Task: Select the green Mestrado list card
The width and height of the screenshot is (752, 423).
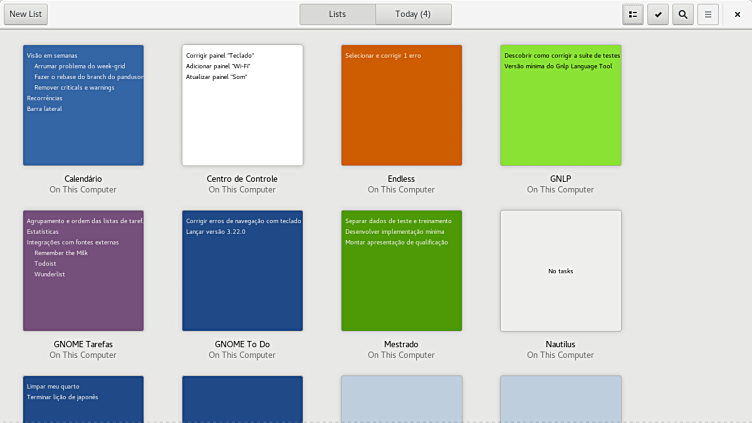Action: (401, 270)
